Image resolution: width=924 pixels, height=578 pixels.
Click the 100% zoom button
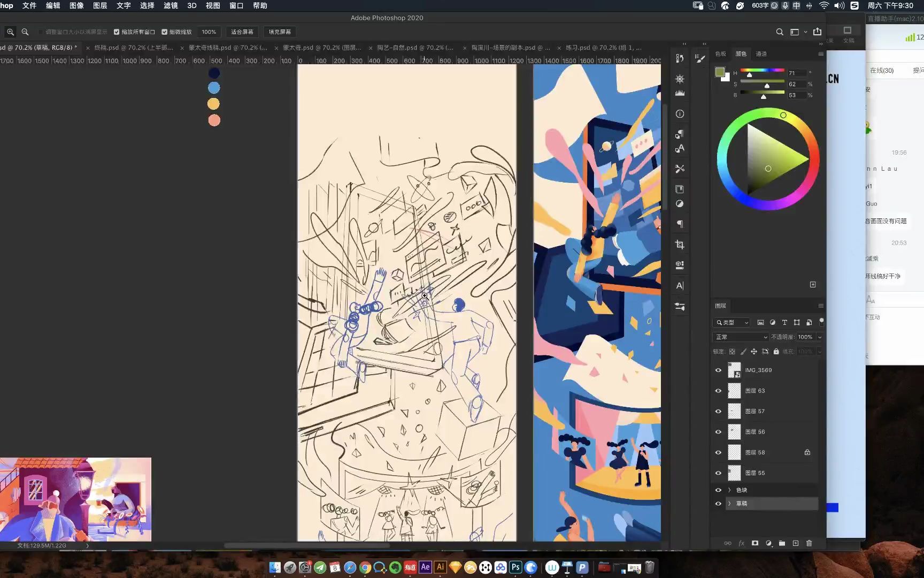pyautogui.click(x=209, y=32)
